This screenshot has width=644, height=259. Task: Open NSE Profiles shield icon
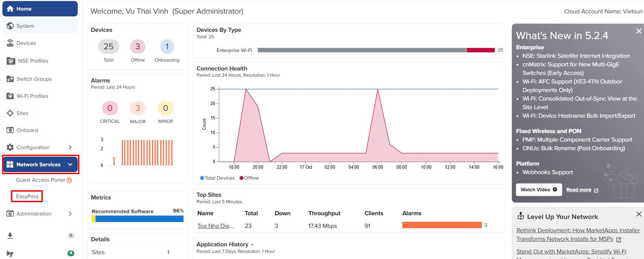pyautogui.click(x=11, y=61)
